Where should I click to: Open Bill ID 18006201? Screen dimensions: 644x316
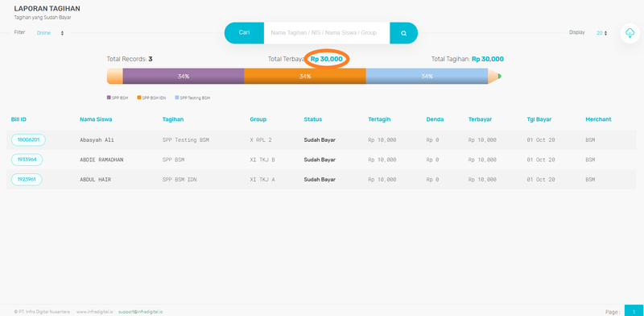point(28,140)
